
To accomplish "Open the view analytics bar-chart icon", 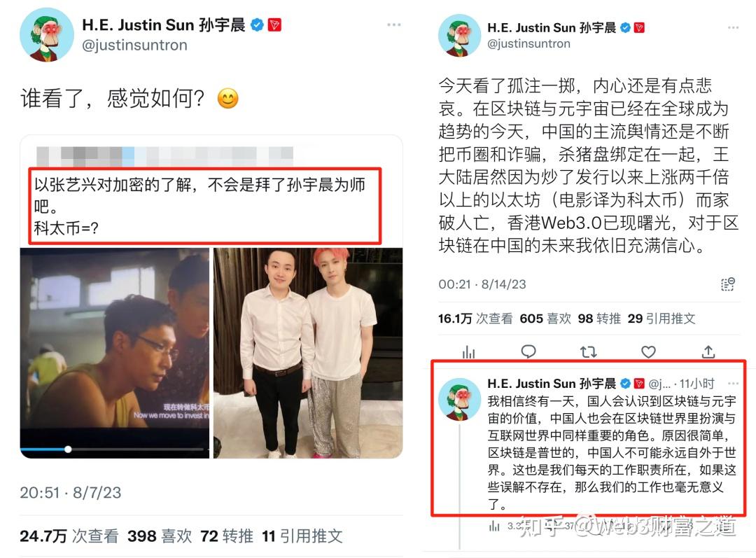I will pos(468,352).
